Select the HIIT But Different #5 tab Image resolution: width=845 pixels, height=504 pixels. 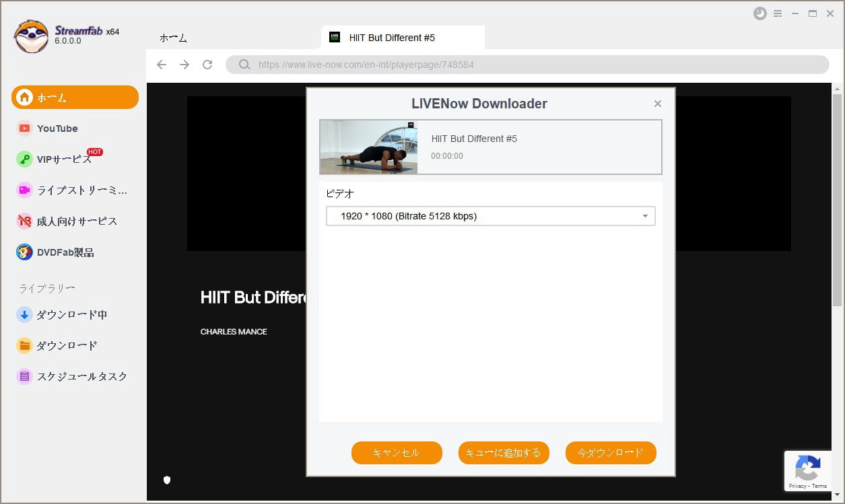click(403, 38)
